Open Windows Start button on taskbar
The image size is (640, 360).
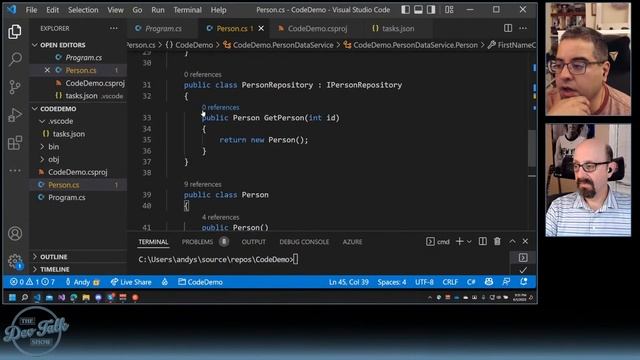(12, 298)
